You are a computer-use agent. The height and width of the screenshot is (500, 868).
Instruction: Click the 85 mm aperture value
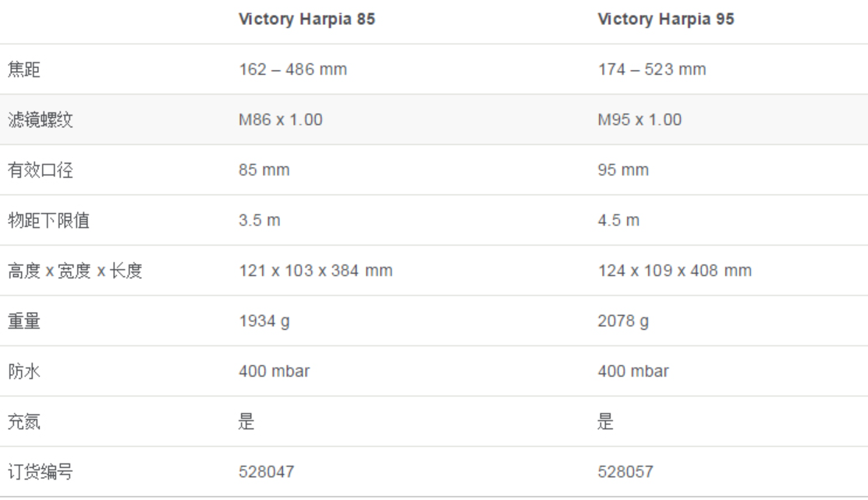[x=264, y=170]
